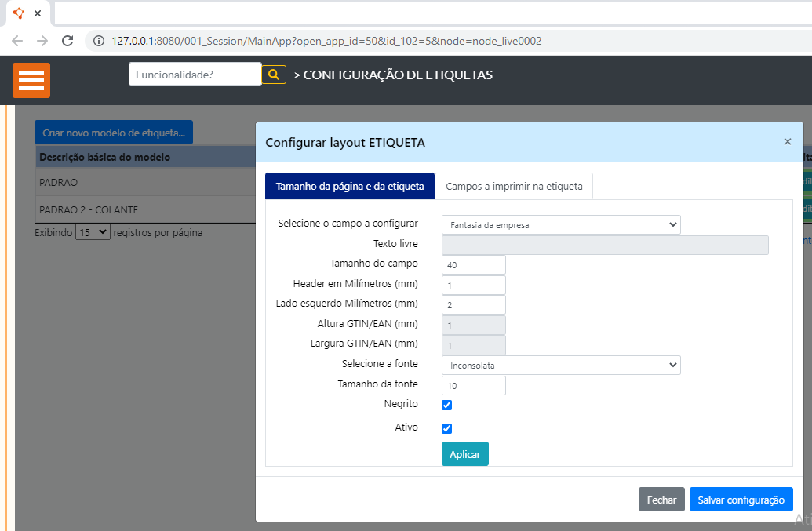This screenshot has width=812, height=531.
Task: Click the yellow search magnifier icon
Action: 274,75
